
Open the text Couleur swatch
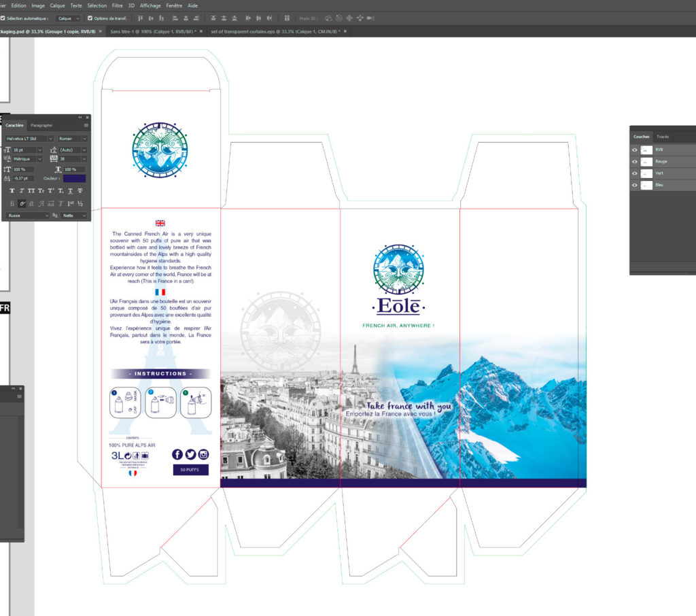[x=75, y=178]
